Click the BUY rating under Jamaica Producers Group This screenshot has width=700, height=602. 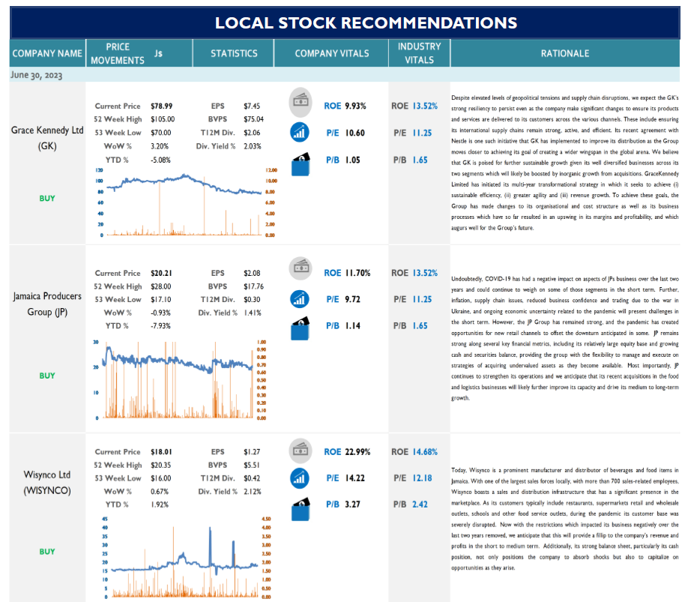(47, 376)
